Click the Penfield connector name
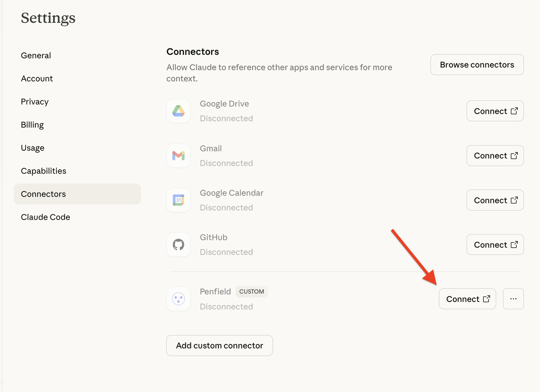 [x=215, y=292]
